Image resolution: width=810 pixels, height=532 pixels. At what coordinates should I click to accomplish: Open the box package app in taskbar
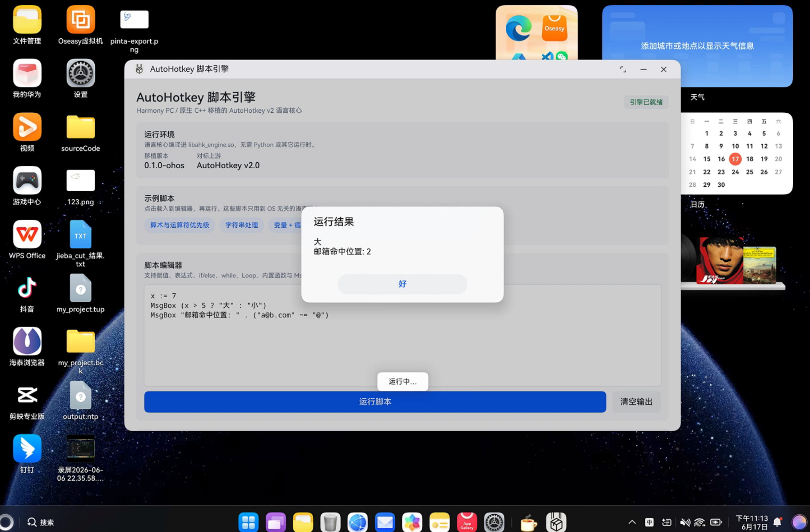(x=556, y=522)
